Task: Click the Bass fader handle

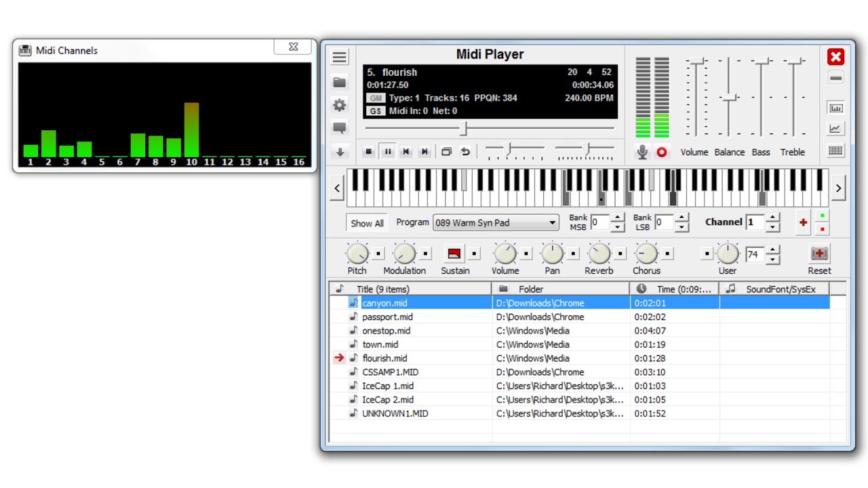Action: (x=761, y=62)
